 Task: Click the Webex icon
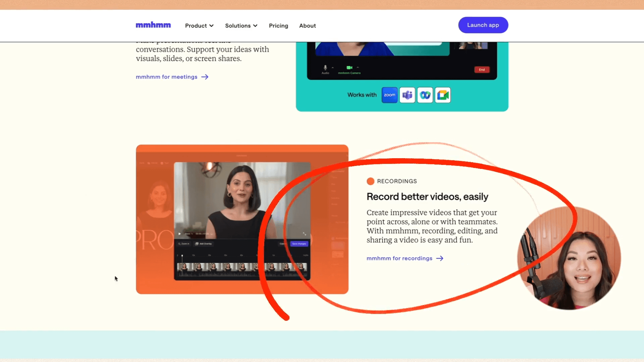425,95
